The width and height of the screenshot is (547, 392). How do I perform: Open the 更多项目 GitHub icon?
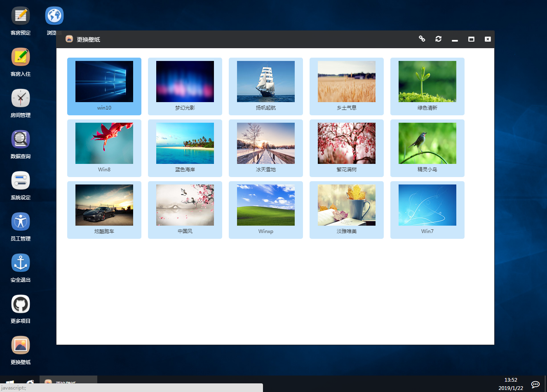point(21,304)
